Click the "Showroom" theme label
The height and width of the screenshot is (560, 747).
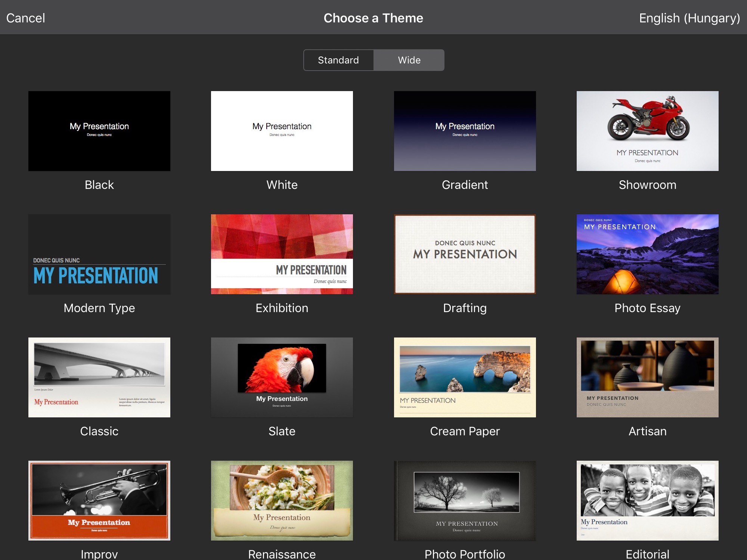click(648, 185)
